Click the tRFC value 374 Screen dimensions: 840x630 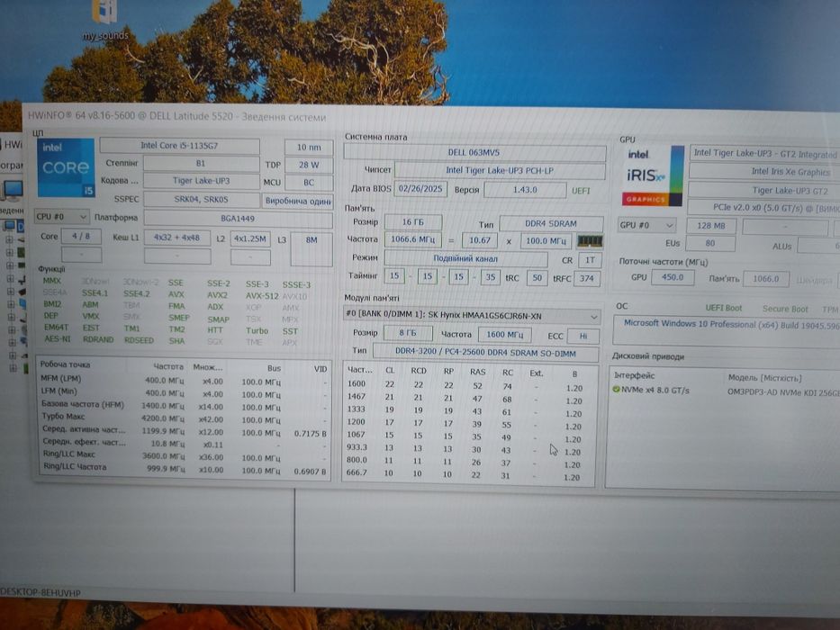coord(587,279)
